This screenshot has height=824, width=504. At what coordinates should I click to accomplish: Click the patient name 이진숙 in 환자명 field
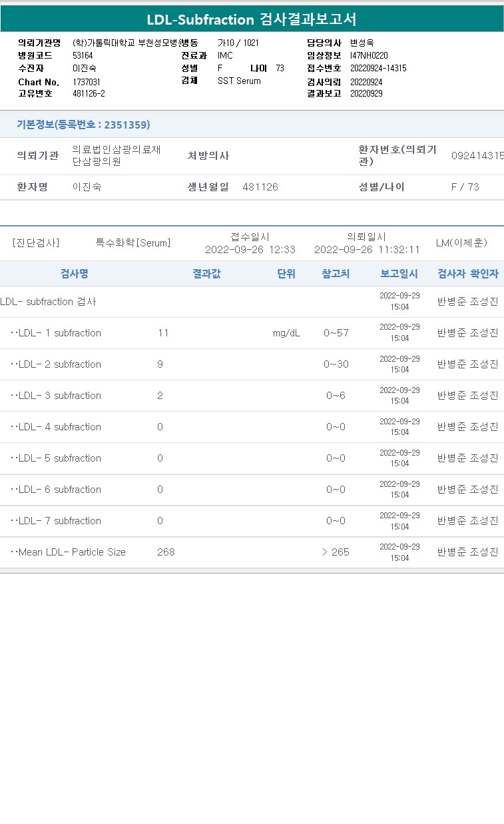87,187
